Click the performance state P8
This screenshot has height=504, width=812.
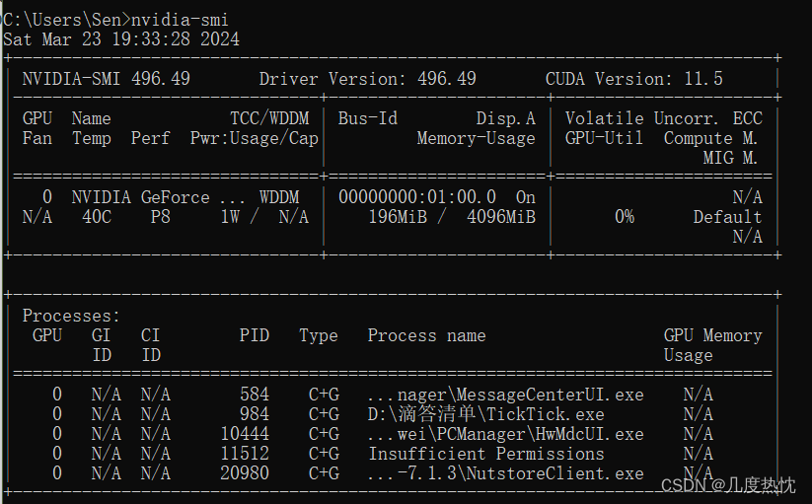point(160,217)
